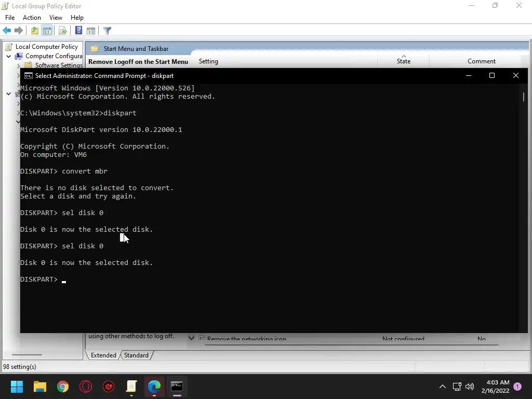Select Local Computer Policy tree root
532x399 pixels.
coord(46,47)
